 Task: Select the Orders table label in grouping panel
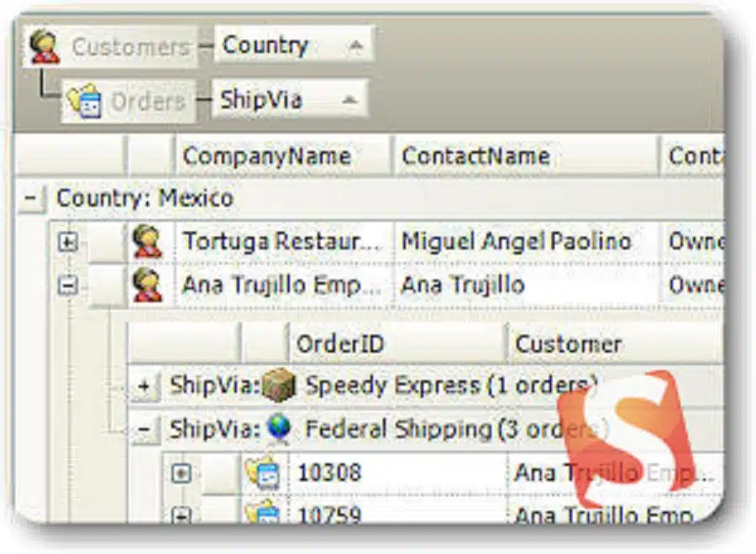[148, 102]
